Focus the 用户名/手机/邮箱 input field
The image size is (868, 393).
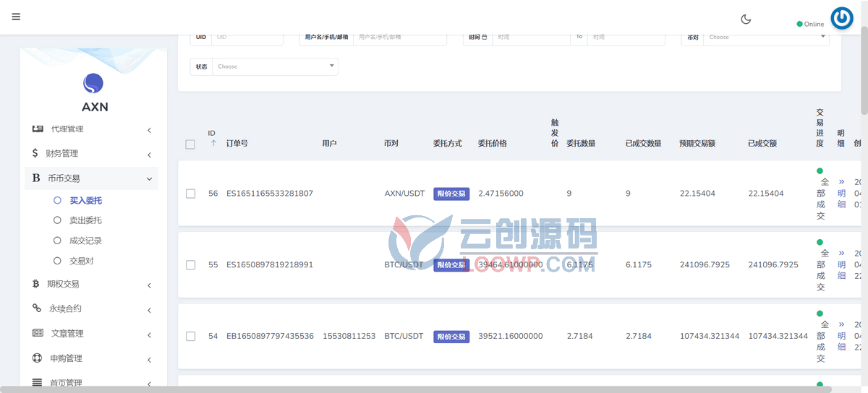(x=400, y=37)
